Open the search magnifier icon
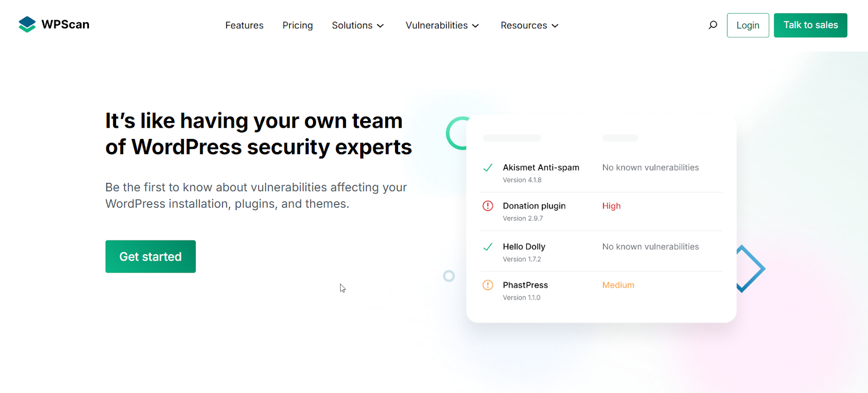The height and width of the screenshot is (393, 868). (x=713, y=25)
